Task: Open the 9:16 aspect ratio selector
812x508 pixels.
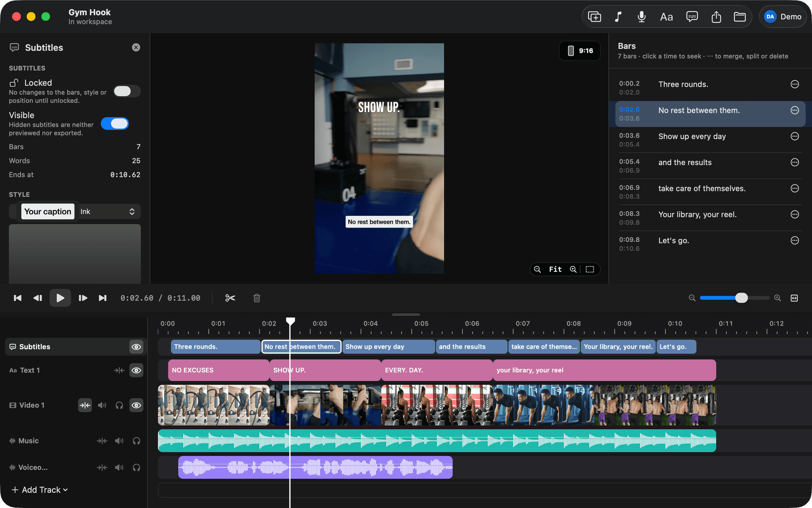Action: click(x=580, y=51)
